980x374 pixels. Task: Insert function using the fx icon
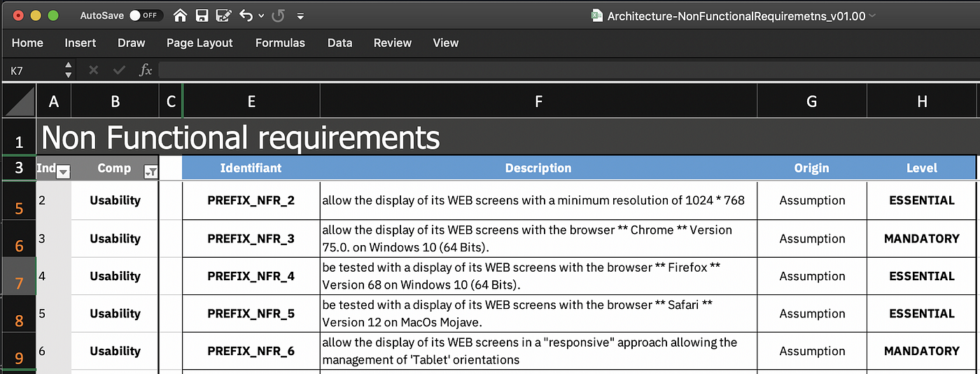[146, 69]
